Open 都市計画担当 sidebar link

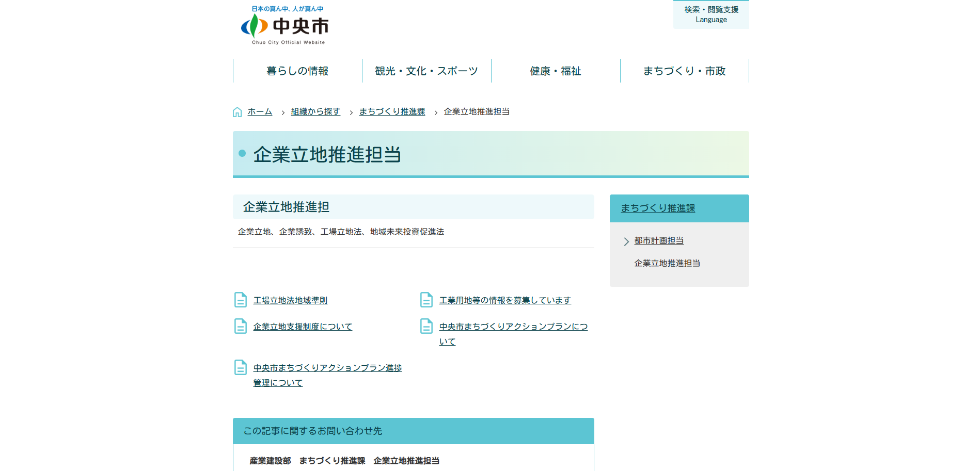[x=659, y=240]
